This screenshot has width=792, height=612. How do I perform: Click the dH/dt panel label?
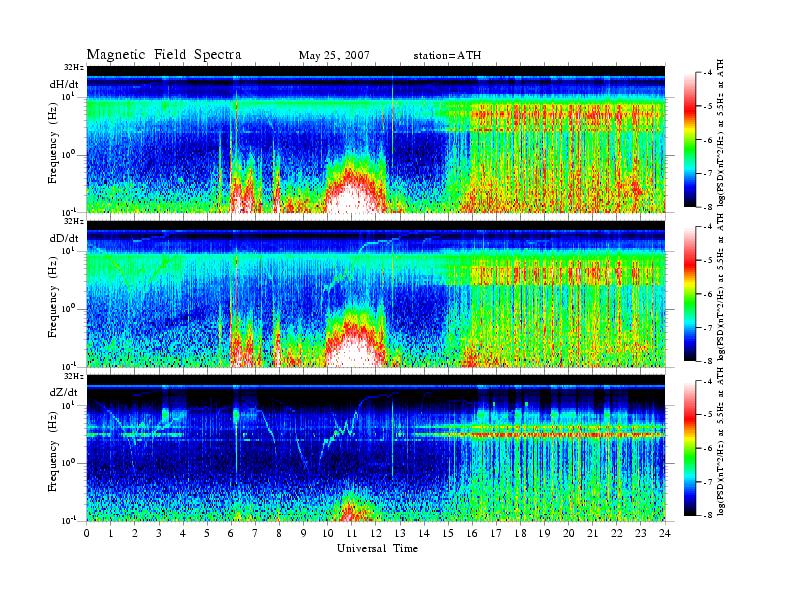click(64, 84)
